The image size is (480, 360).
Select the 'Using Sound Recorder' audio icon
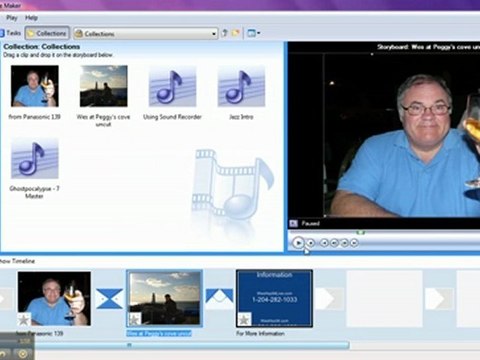[172, 86]
